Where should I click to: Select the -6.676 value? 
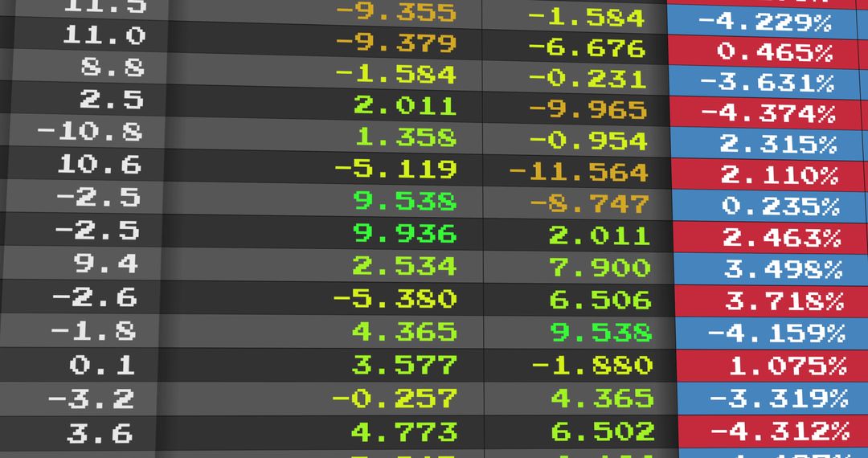587,49
